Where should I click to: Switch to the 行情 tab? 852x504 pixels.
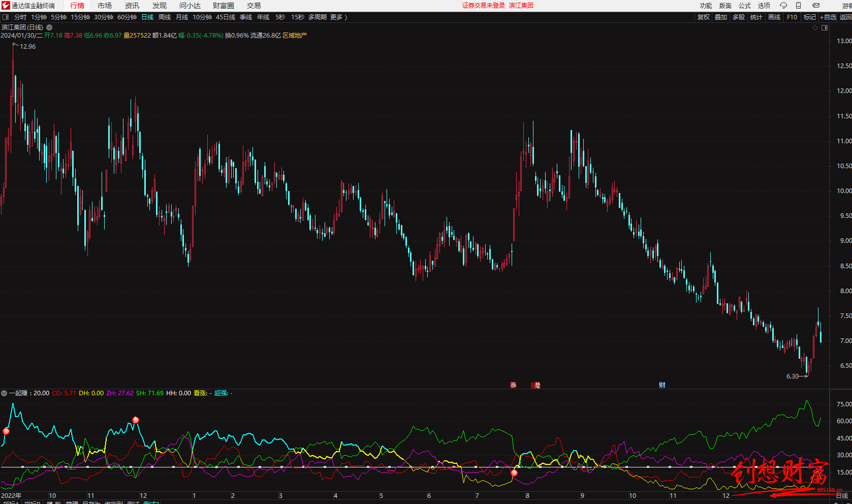coord(77,6)
